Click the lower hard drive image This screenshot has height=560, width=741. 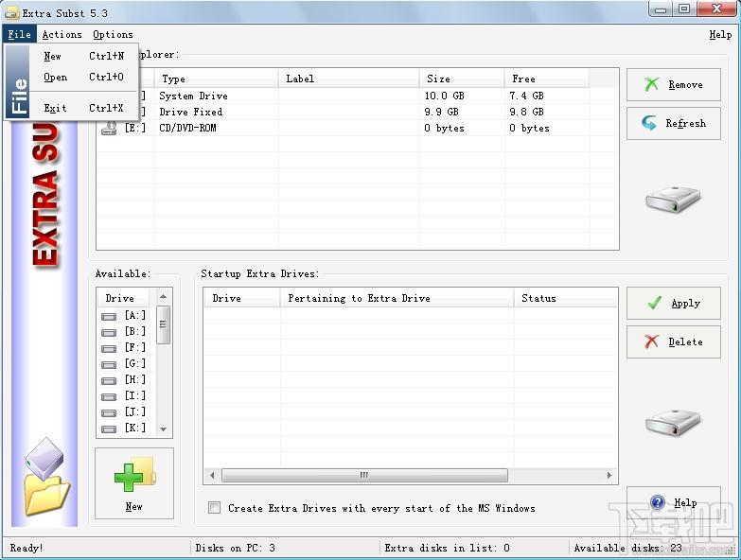(673, 423)
